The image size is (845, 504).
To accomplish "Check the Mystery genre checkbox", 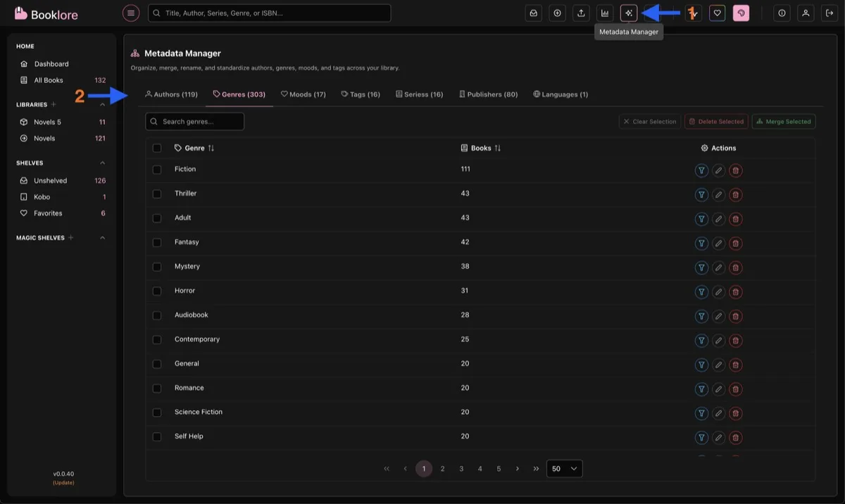I will click(157, 267).
